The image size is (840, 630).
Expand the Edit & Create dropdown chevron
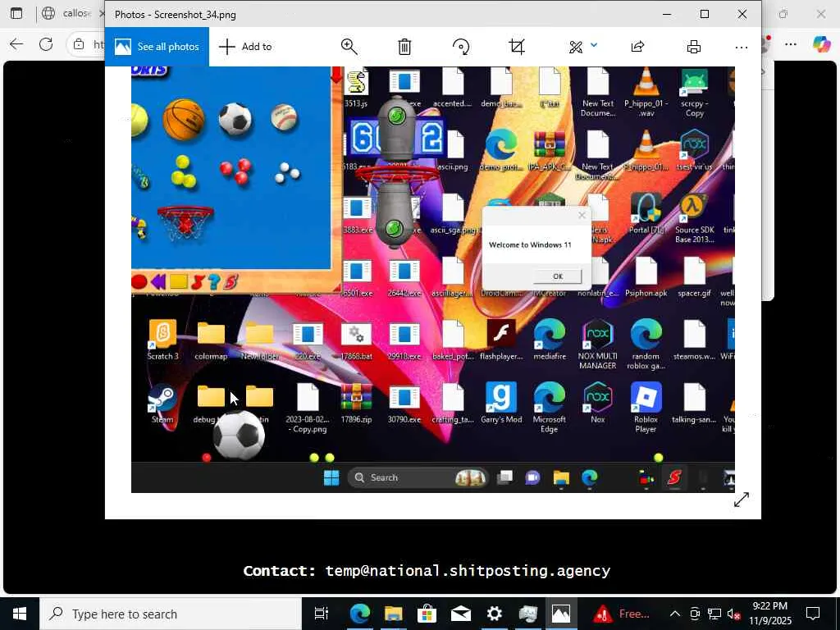[594, 46]
